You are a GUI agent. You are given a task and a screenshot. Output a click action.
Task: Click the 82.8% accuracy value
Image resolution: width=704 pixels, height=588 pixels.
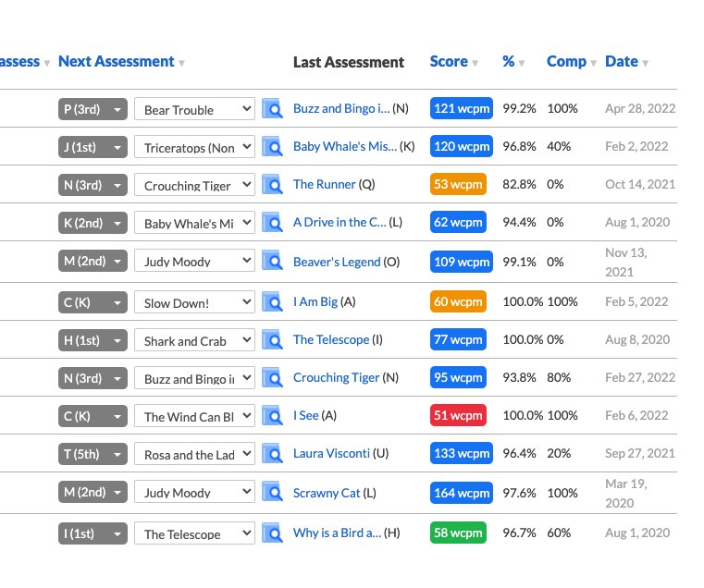tap(519, 185)
